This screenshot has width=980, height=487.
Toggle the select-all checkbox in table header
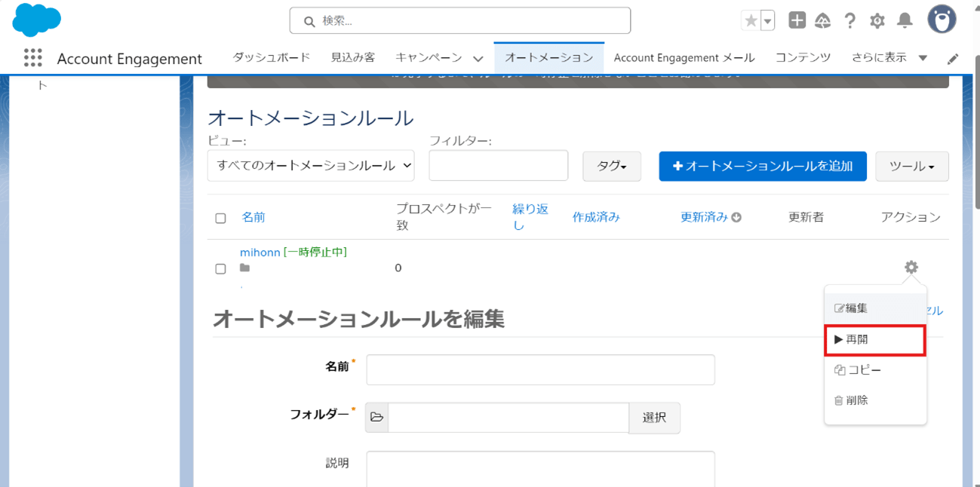click(x=220, y=218)
